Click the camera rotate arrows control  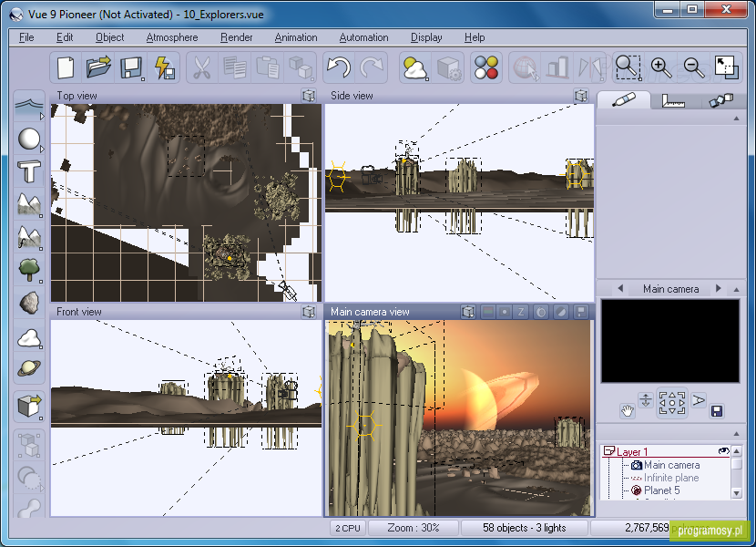[672, 404]
